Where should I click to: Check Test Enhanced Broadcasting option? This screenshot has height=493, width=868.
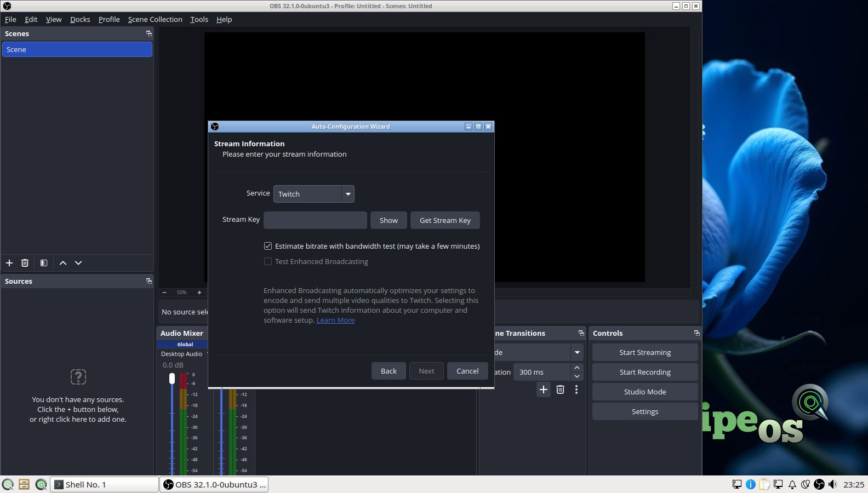point(268,261)
